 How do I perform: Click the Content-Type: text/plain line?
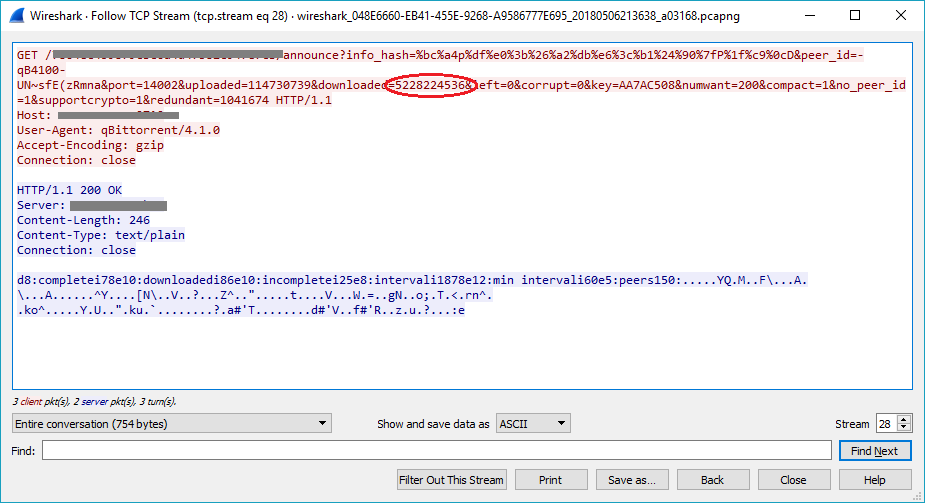tap(101, 235)
